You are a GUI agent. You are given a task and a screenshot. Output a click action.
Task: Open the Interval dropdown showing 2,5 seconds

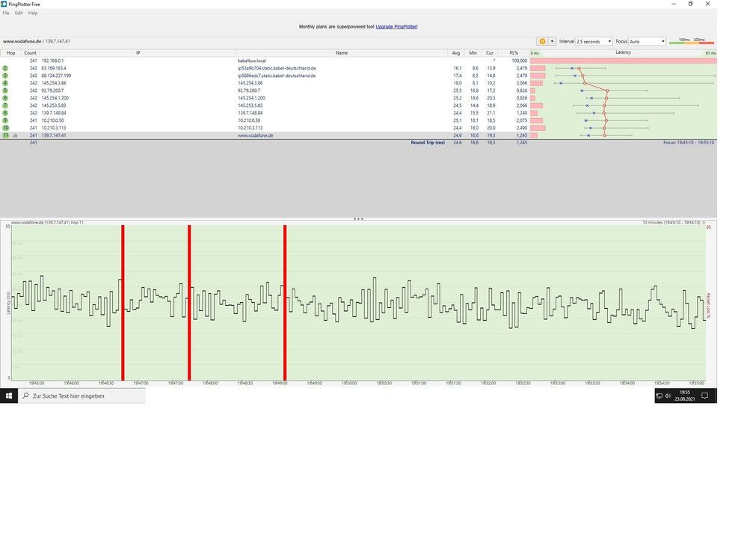(x=594, y=41)
